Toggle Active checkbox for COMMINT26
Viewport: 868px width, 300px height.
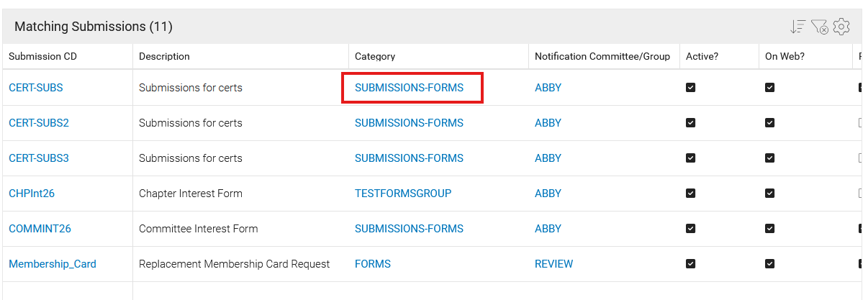tap(691, 228)
